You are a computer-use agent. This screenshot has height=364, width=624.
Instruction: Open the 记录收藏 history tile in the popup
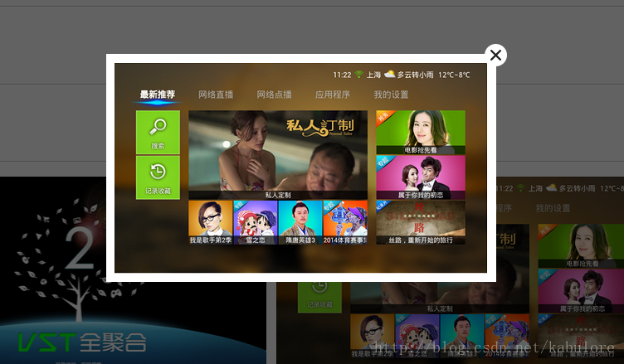tap(158, 177)
